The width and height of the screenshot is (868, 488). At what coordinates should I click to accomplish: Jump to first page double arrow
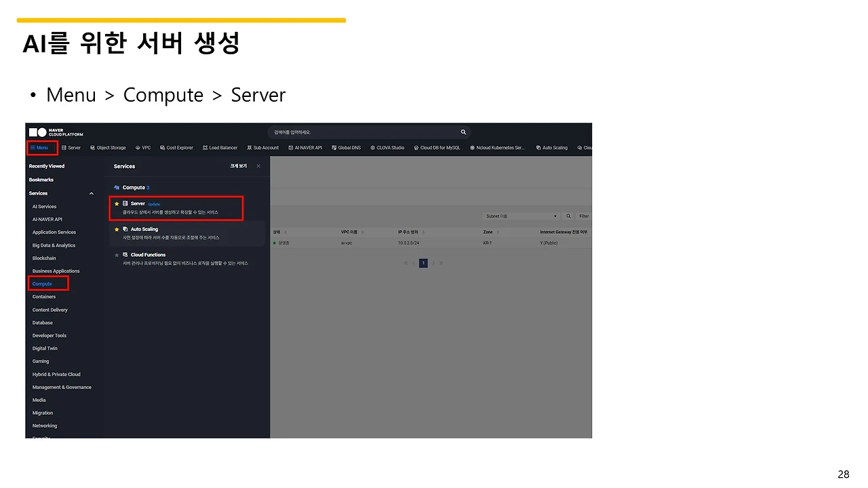(406, 263)
